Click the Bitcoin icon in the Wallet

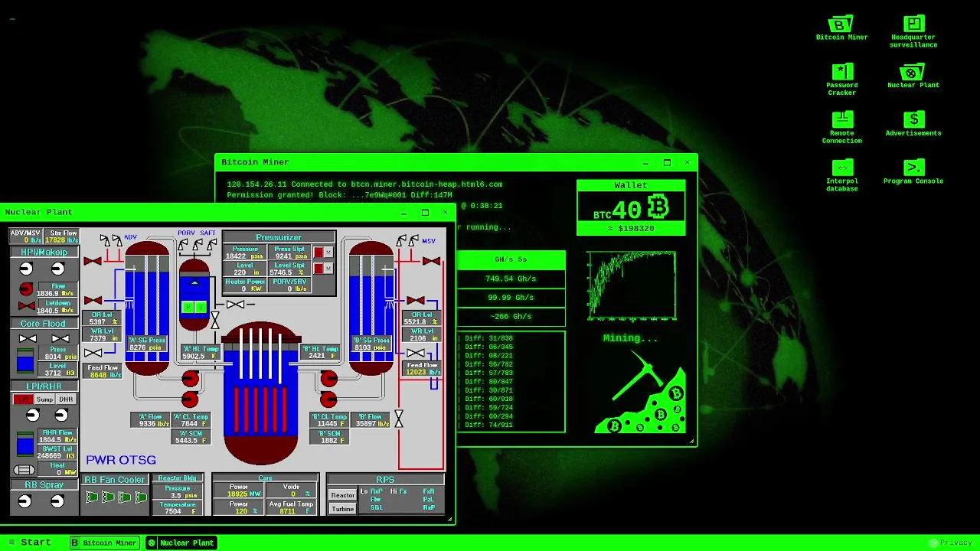click(x=658, y=207)
